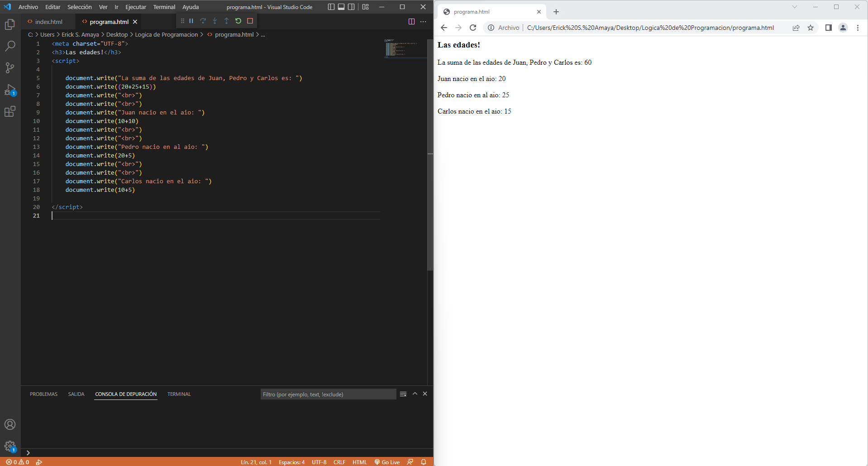Viewport: 868px width, 466px height.
Task: Open the Terminal menu in menu bar
Action: click(x=164, y=7)
